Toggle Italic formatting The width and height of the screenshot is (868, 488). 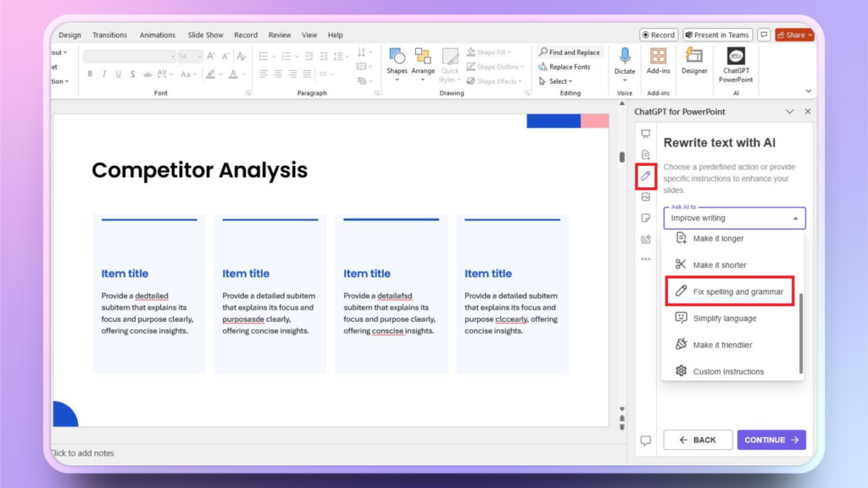click(104, 74)
